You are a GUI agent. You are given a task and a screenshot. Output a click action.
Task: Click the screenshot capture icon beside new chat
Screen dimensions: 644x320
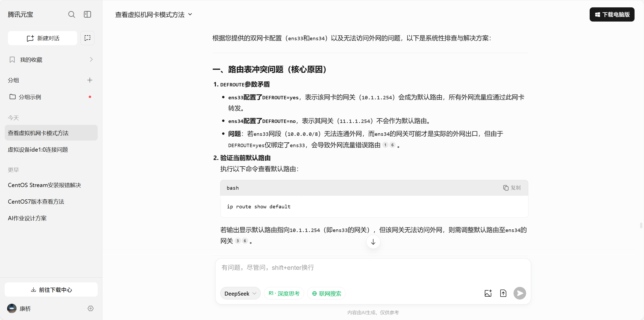point(87,38)
